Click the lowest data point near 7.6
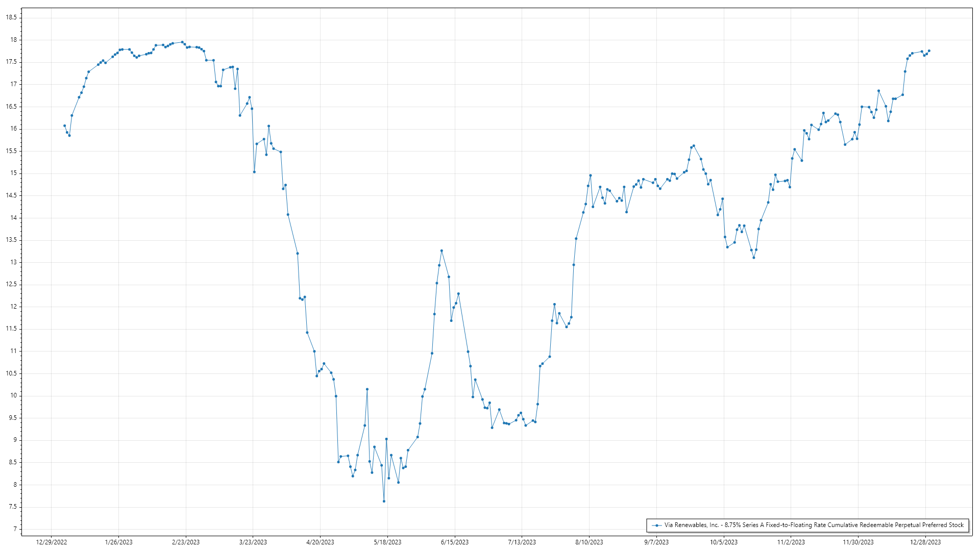 point(384,501)
